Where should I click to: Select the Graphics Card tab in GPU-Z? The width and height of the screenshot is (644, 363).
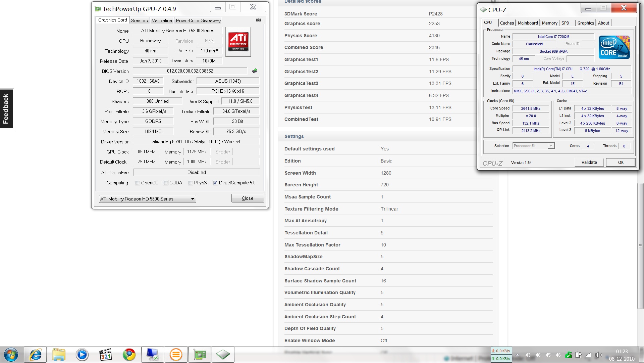tap(112, 20)
